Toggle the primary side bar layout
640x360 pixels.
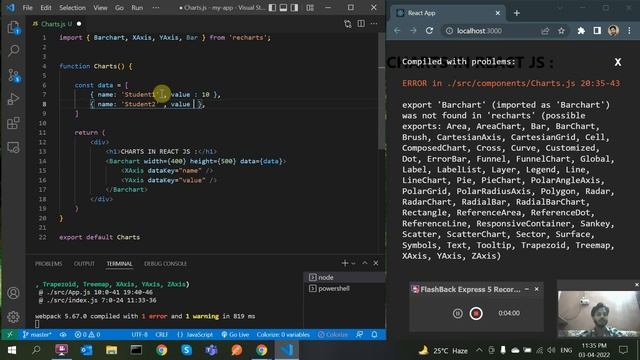(272, 8)
